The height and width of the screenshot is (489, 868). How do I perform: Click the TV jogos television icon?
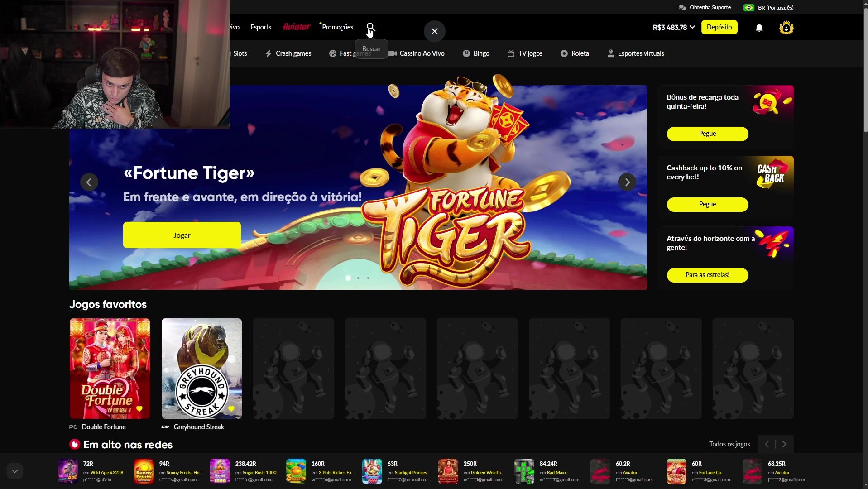click(511, 53)
